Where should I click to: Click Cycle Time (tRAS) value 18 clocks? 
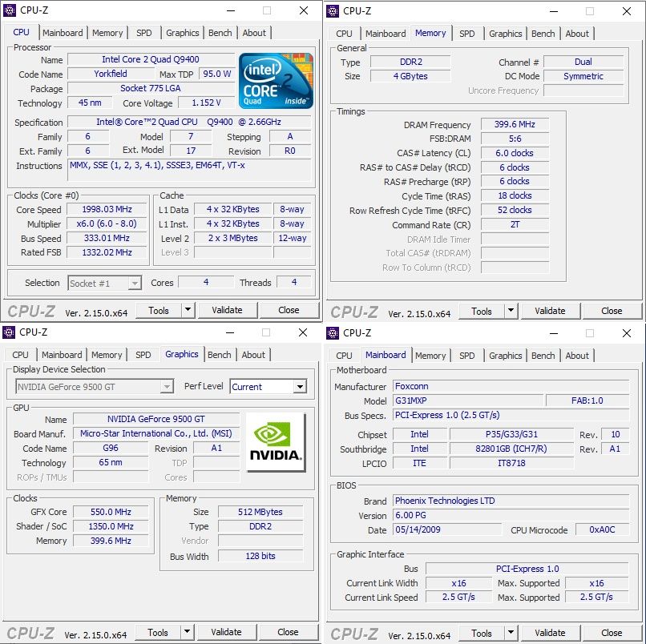tap(515, 195)
